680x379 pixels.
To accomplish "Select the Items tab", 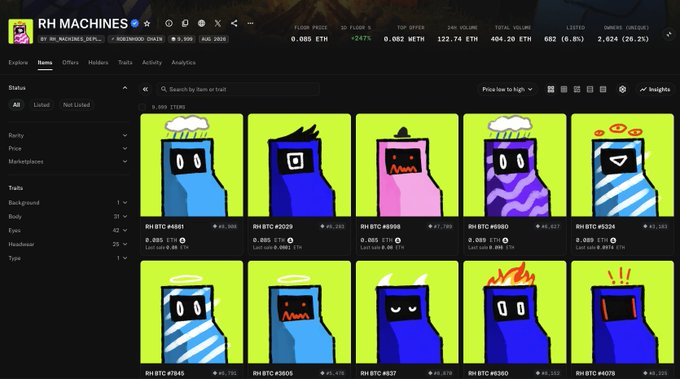I will pos(45,62).
